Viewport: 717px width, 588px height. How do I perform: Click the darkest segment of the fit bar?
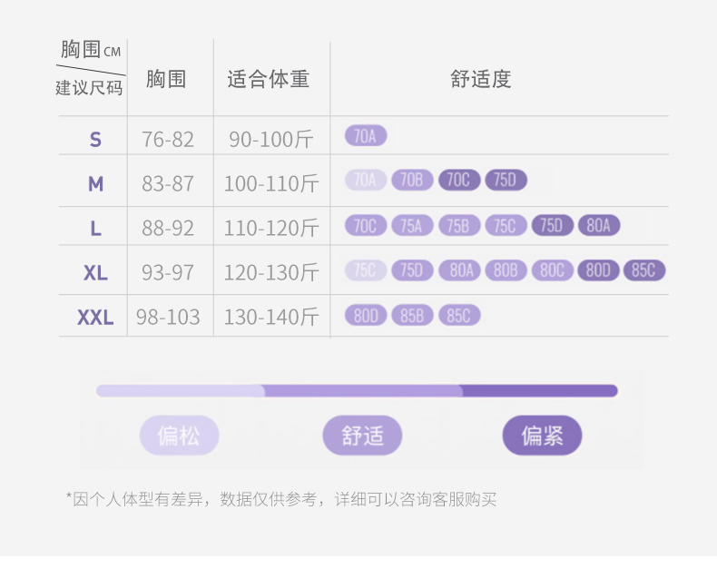click(540, 391)
